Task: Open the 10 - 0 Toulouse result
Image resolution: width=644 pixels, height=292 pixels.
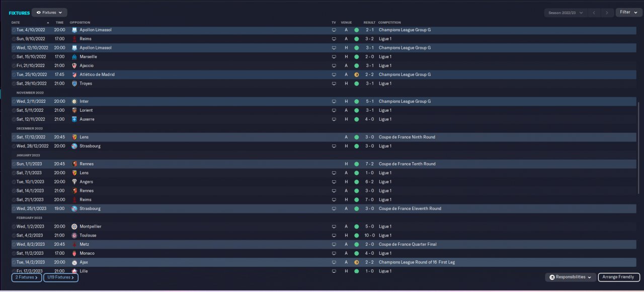Action: (369, 235)
